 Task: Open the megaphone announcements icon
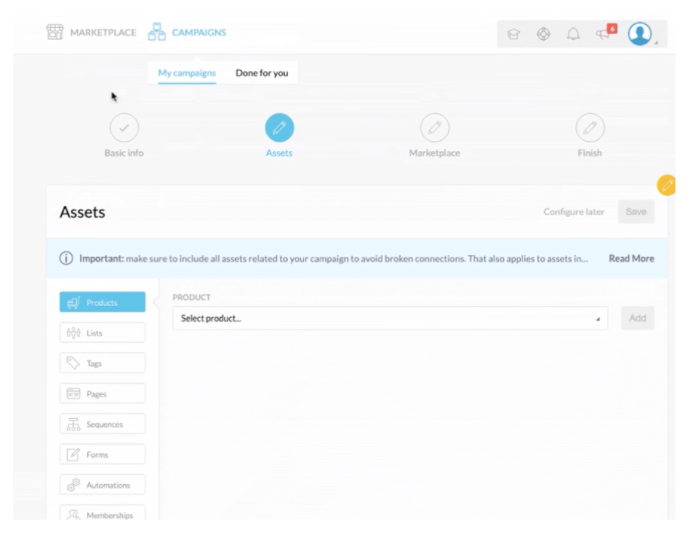pos(605,33)
